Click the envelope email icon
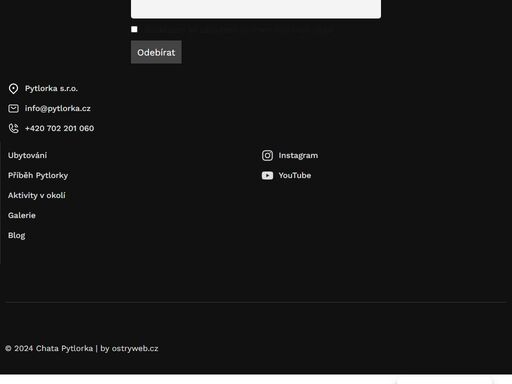The image size is (512, 384). tap(13, 108)
